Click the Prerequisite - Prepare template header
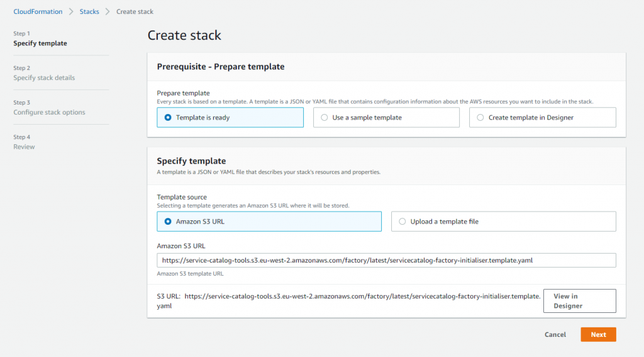The image size is (644, 357). (221, 67)
